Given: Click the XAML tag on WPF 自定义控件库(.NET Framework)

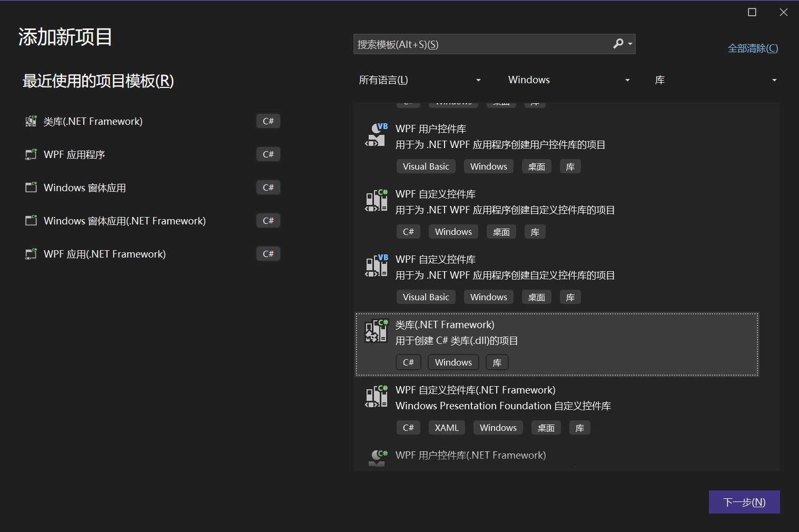Looking at the screenshot, I should coord(447,428).
